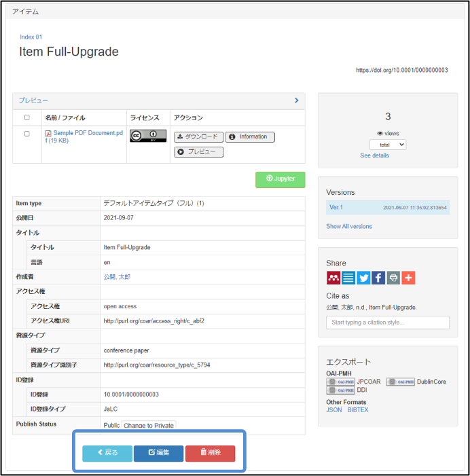
Task: Select Ver.1 in the Versions list
Action: click(x=336, y=207)
